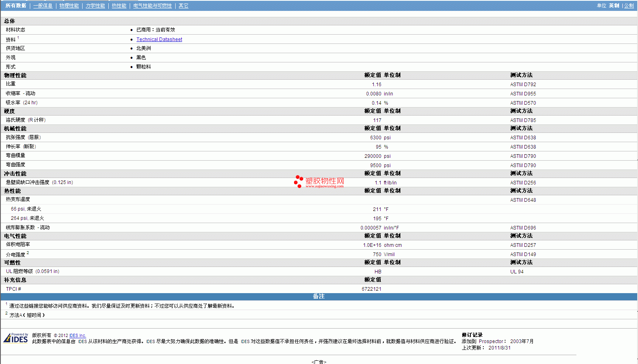Click ASTM D257 test method

[523, 245]
